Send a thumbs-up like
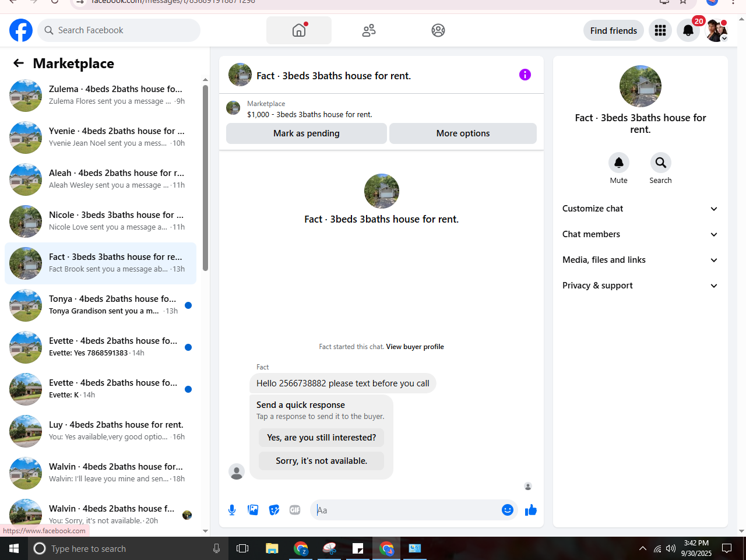 pos(531,510)
